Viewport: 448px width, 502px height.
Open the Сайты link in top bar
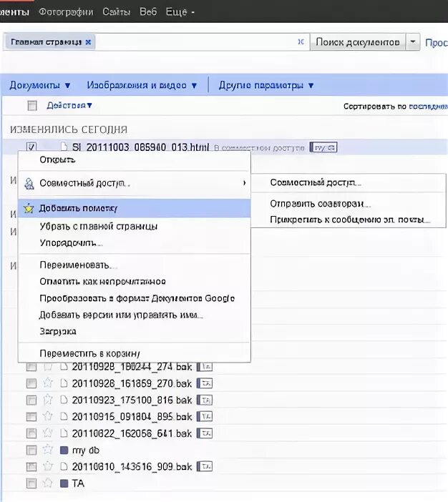[117, 12]
